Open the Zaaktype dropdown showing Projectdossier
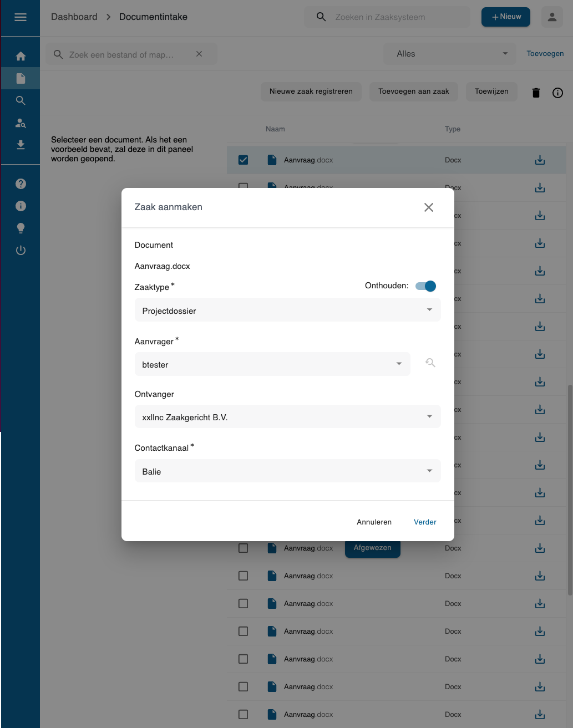Viewport: 573px width, 728px height. [x=288, y=310]
